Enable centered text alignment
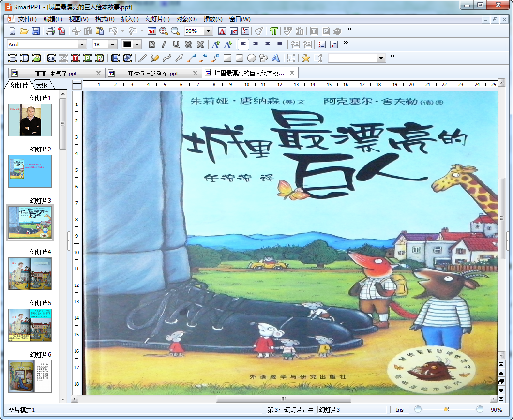Viewport: 513px width, 420px height. pos(268,45)
